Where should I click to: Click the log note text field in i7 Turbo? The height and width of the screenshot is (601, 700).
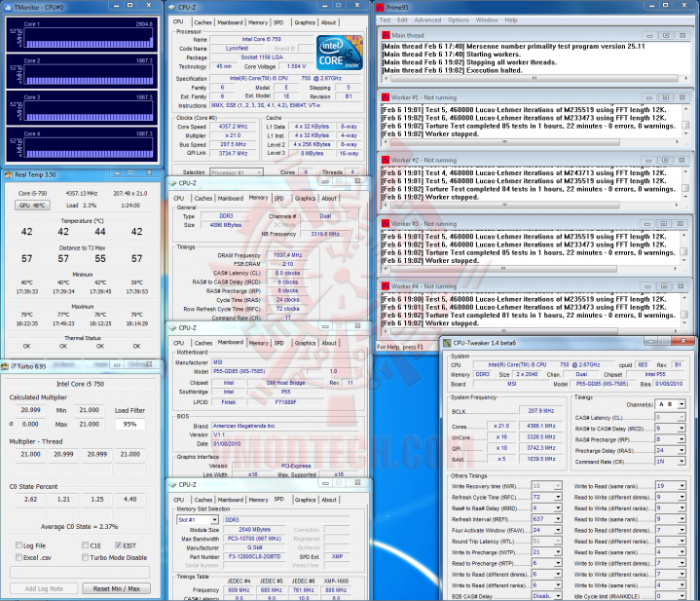pos(80,572)
